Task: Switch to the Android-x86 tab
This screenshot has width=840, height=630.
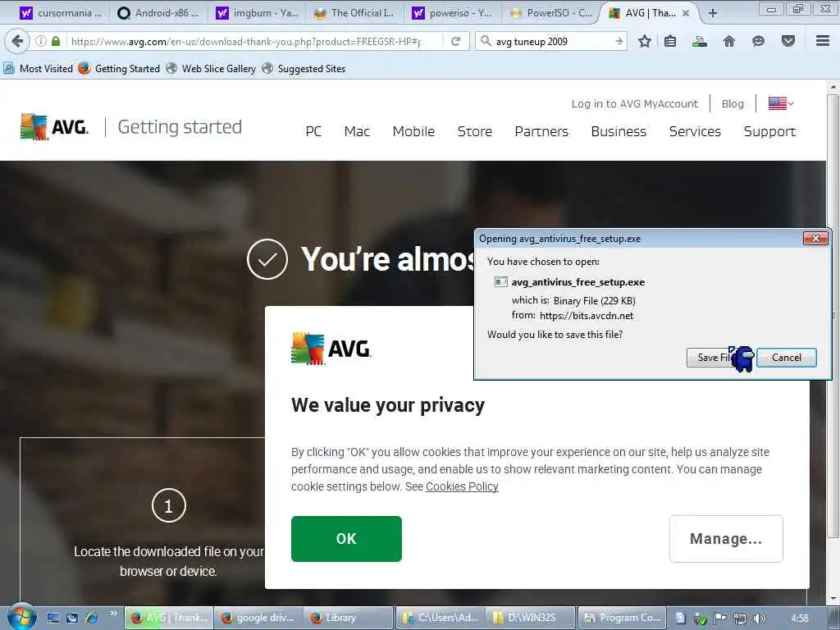Action: (158, 13)
